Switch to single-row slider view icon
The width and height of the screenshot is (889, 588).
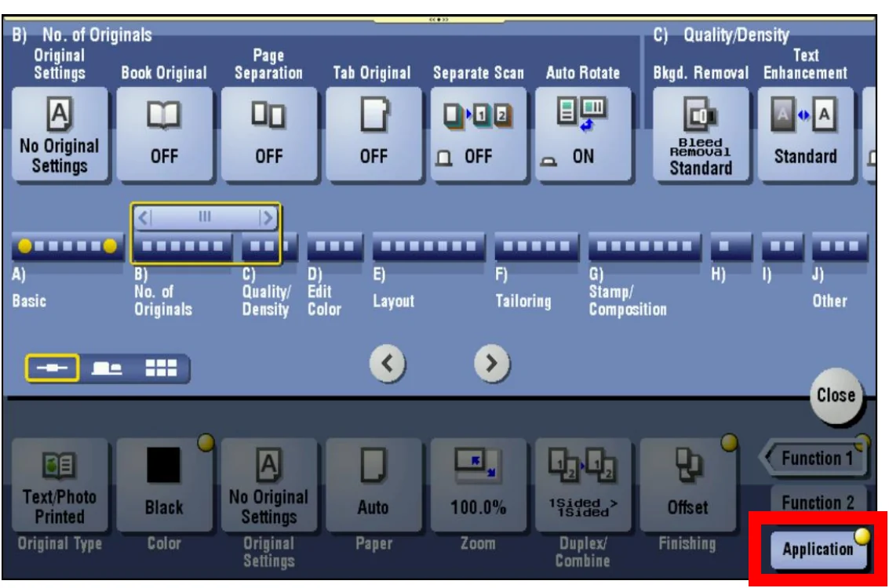pyautogui.click(x=52, y=368)
